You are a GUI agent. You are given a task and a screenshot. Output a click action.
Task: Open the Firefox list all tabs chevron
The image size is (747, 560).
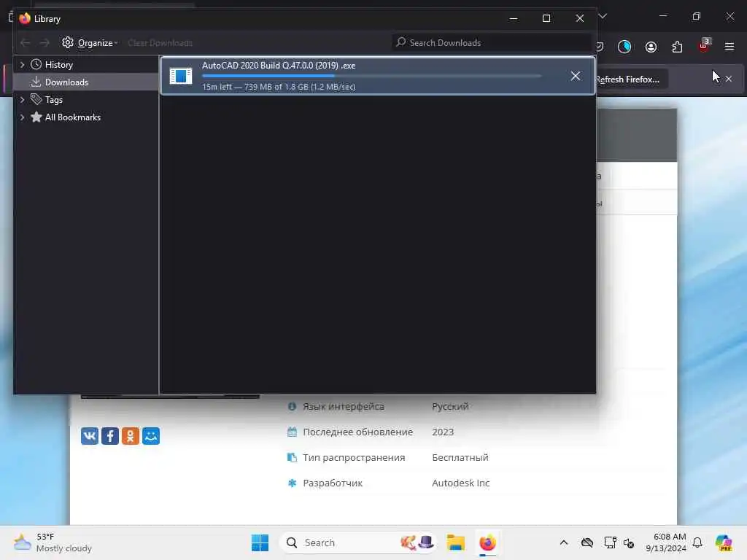pos(603,16)
